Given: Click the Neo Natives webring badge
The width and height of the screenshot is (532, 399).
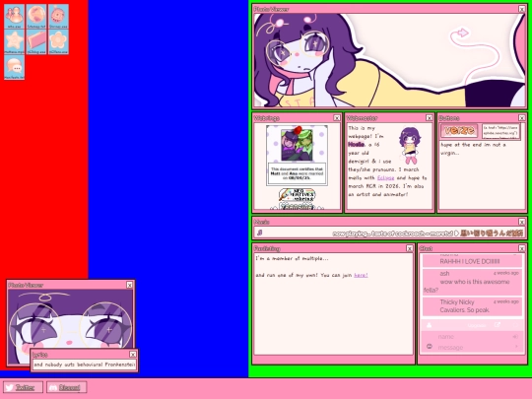Looking at the screenshot, I should click(x=298, y=195).
